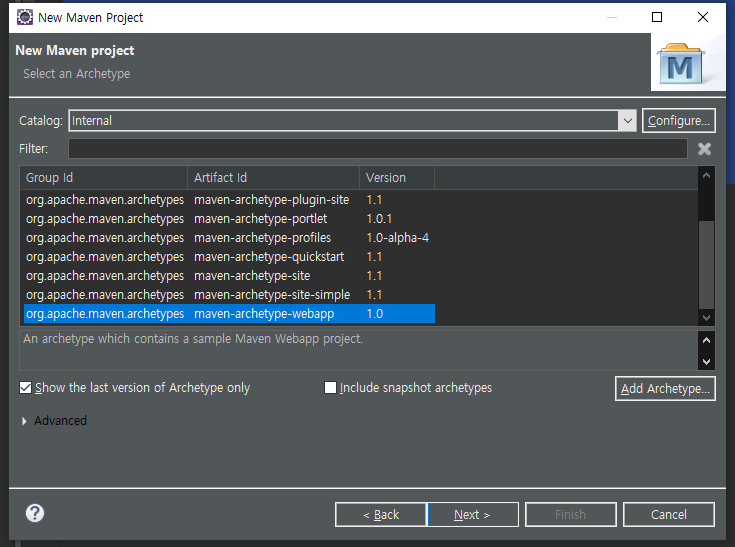The height and width of the screenshot is (547, 735).
Task: Maximize the New Maven Project dialog
Action: pos(657,17)
